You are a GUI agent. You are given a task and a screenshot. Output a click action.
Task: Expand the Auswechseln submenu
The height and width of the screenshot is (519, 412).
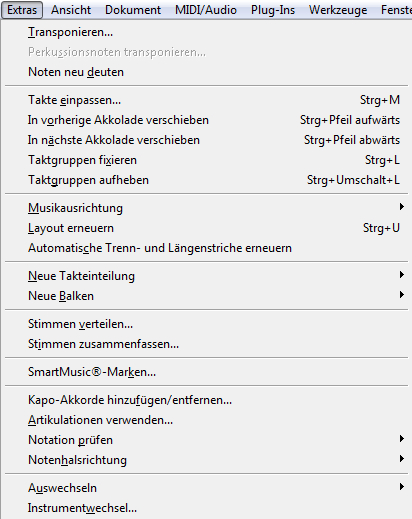[206, 488]
